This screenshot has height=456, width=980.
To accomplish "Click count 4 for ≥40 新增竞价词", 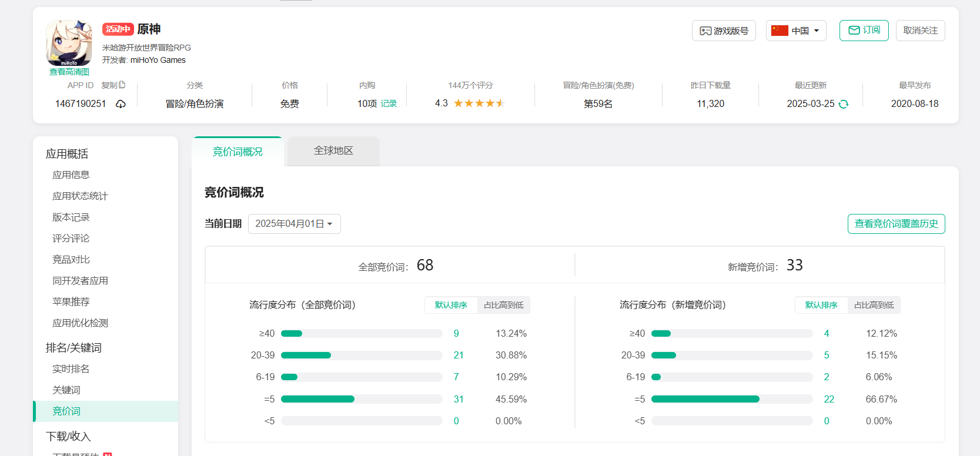I will pos(827,334).
